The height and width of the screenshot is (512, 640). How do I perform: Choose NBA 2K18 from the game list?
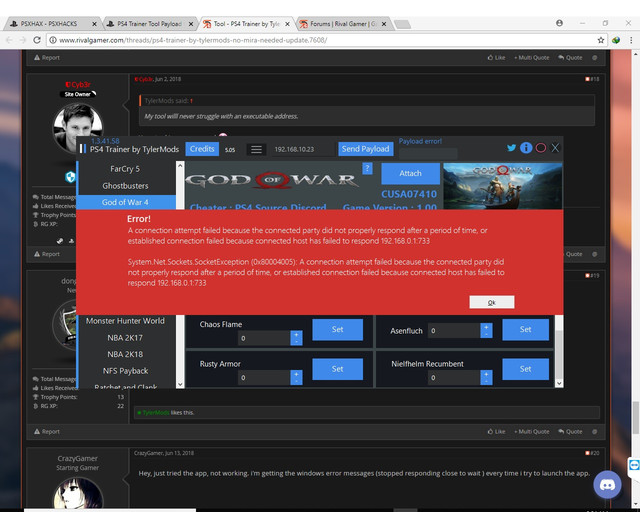(125, 354)
